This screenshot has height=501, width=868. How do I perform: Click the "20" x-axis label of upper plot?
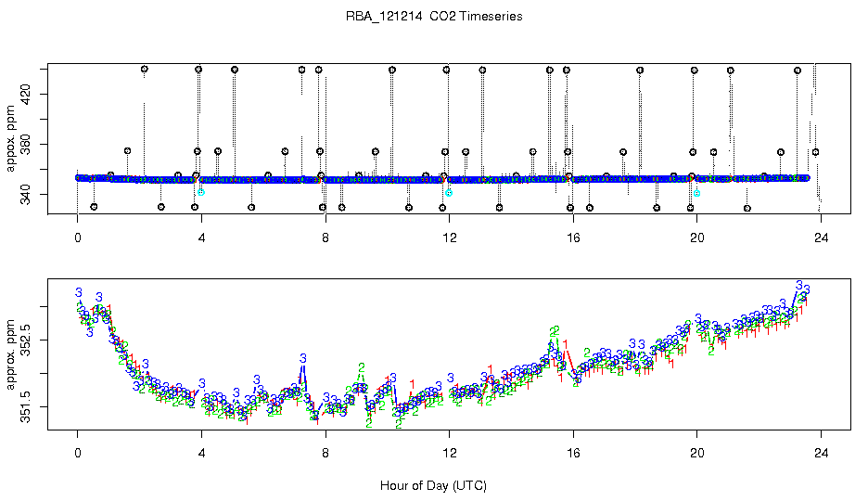coord(697,238)
